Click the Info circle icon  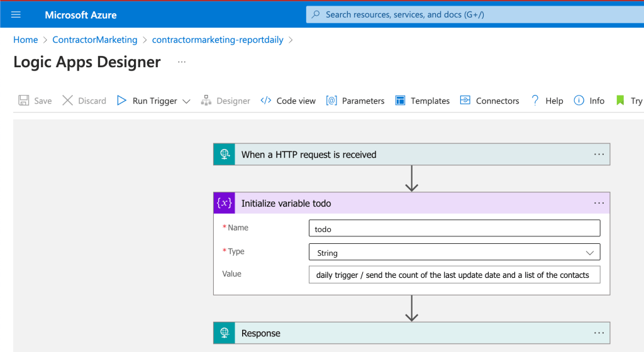(579, 101)
